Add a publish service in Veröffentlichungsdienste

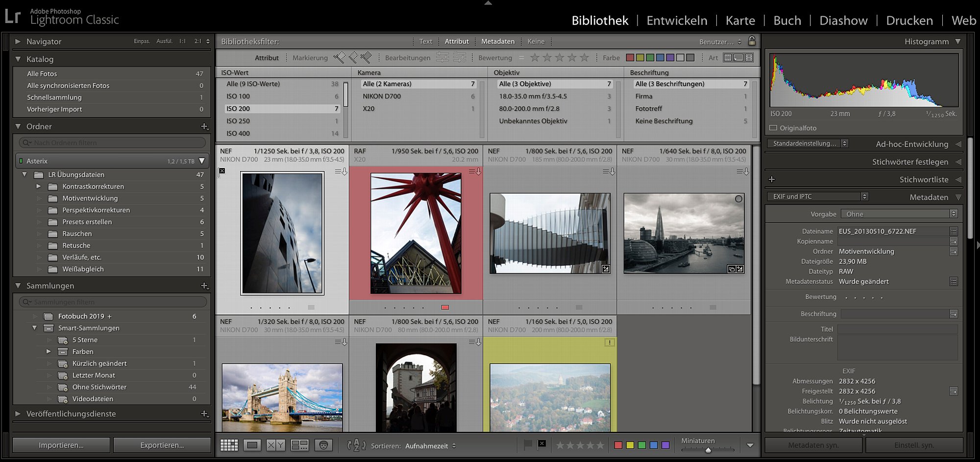[x=205, y=414]
